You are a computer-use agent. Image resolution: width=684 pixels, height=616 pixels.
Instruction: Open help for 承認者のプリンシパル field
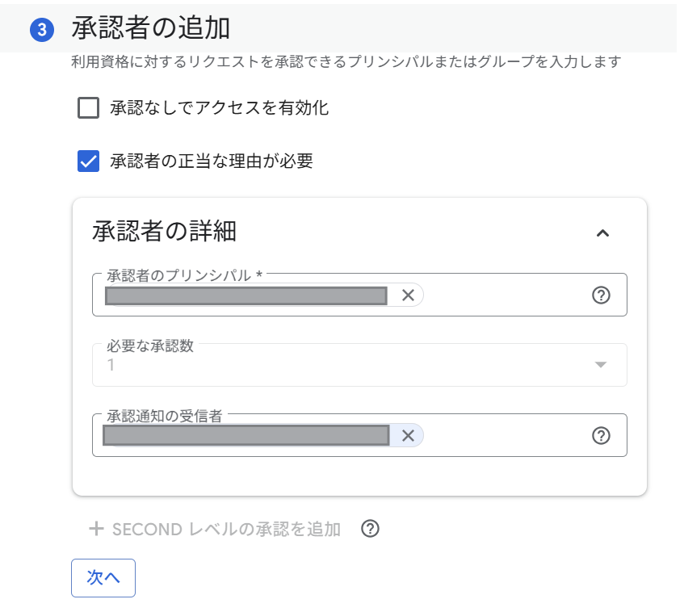coord(601,295)
